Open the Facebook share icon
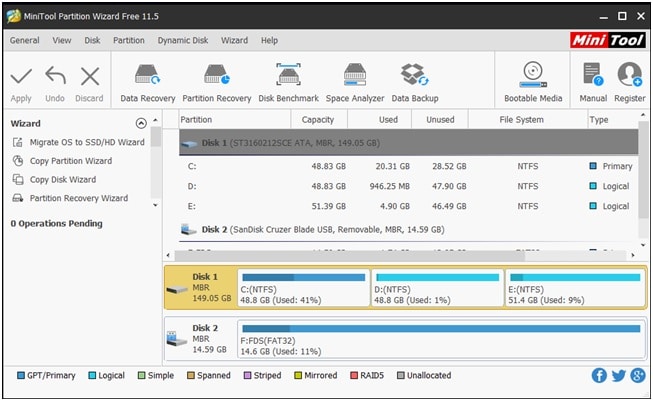Screen dimensions: 653x401 coord(599,375)
